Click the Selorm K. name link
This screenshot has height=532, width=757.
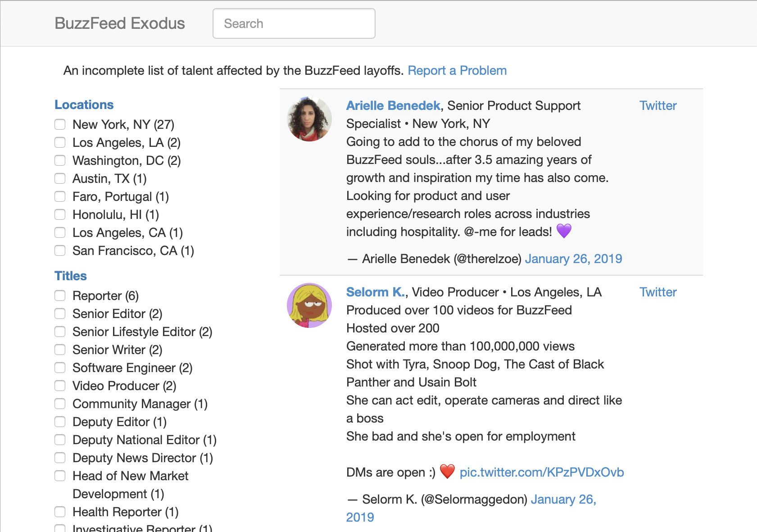(x=376, y=292)
